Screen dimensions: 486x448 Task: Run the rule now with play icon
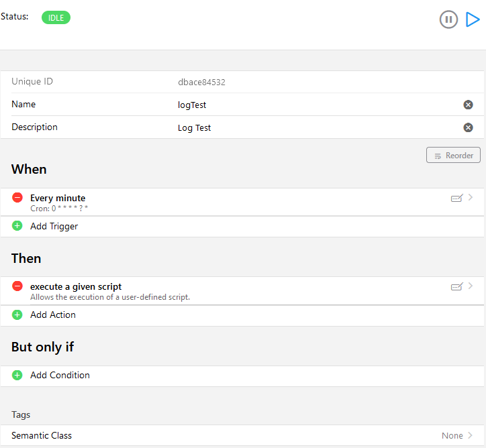pos(473,19)
